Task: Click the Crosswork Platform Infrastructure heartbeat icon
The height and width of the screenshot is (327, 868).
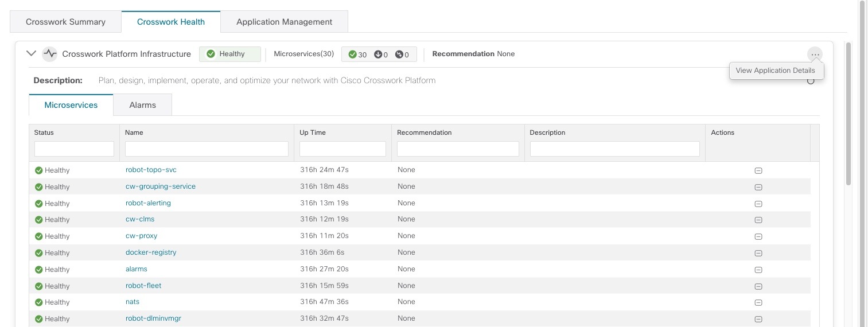Action: point(50,54)
